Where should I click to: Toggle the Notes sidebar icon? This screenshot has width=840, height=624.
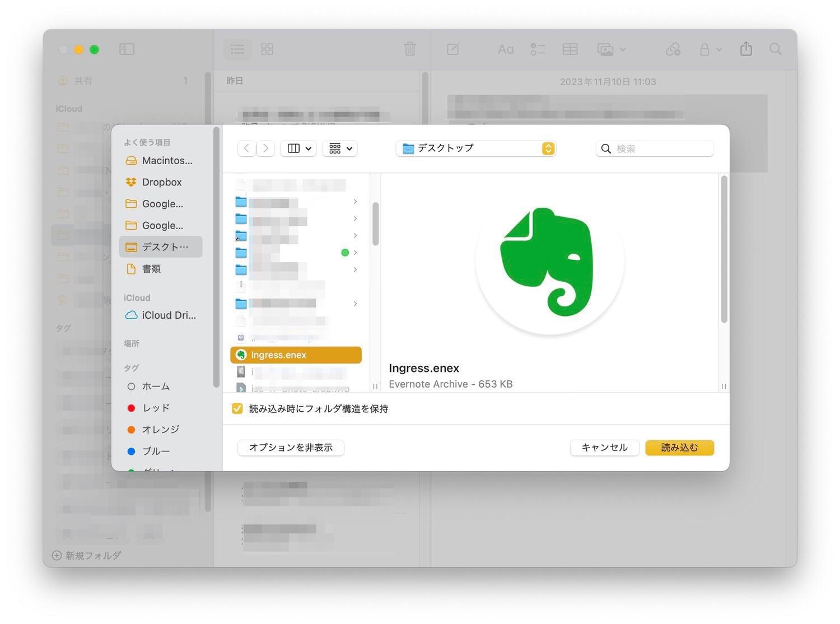point(127,49)
